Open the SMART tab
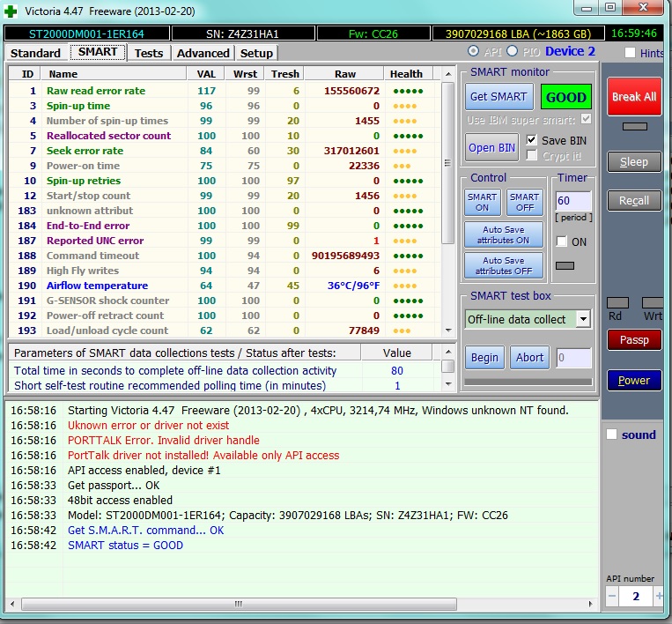Image resolution: width=672 pixels, height=624 pixels. [98, 52]
